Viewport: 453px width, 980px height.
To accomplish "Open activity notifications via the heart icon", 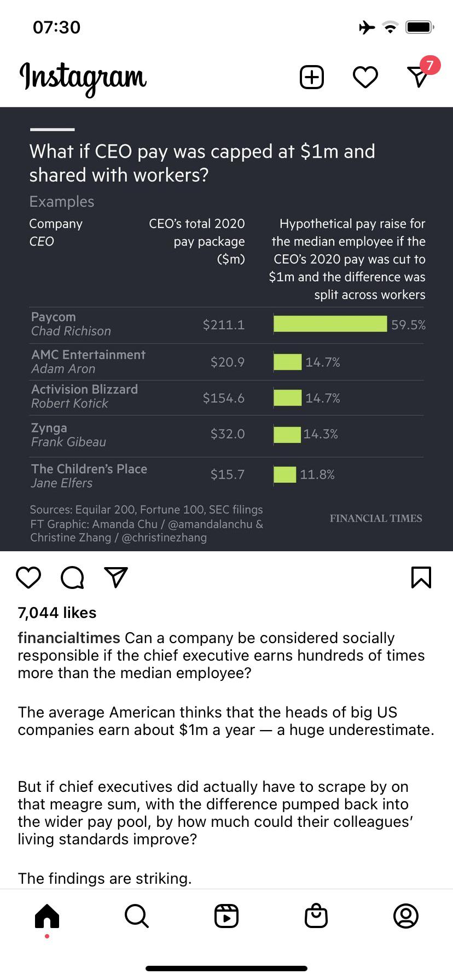I will pyautogui.click(x=365, y=77).
